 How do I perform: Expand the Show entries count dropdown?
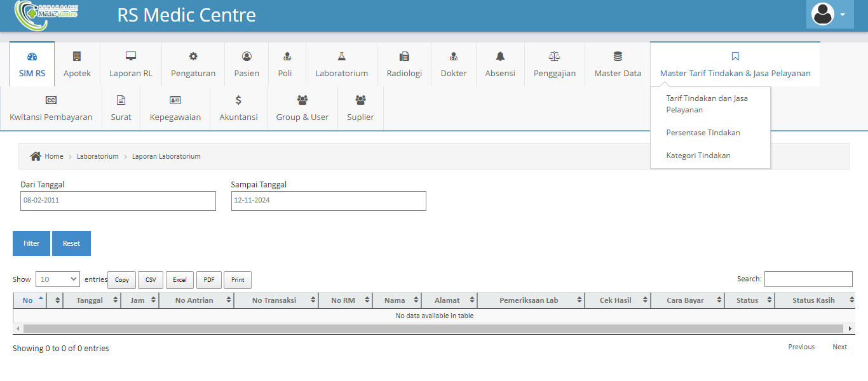click(58, 279)
